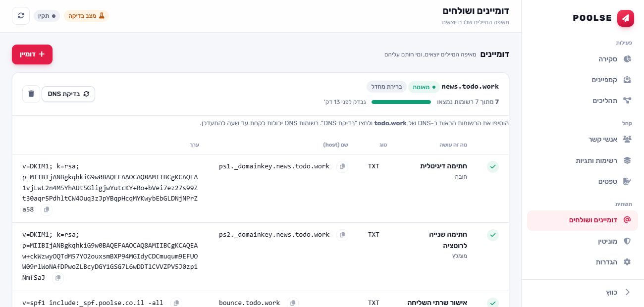Click the נבדק לפני 13 דק' timestamp
Screen dimensions: 644x307
(345, 102)
